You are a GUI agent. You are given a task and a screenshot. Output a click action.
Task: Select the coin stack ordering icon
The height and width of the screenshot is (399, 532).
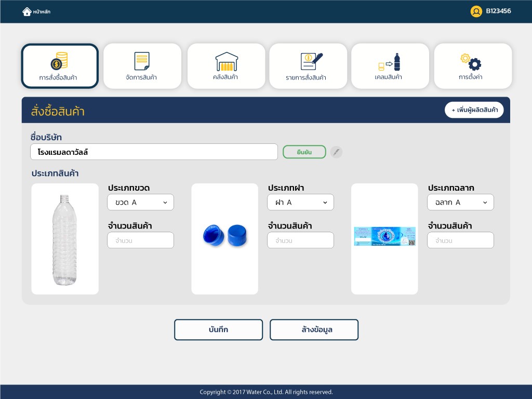(59, 61)
